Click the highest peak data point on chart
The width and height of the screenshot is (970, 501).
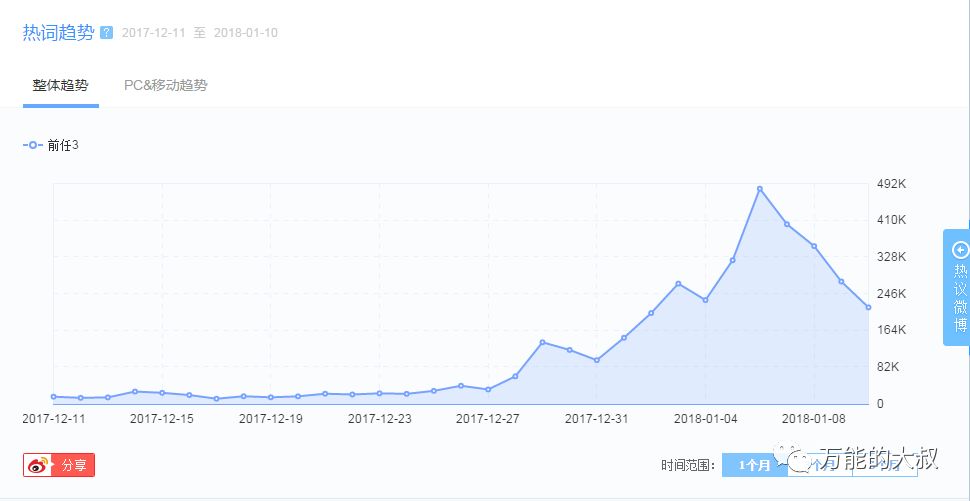760,189
